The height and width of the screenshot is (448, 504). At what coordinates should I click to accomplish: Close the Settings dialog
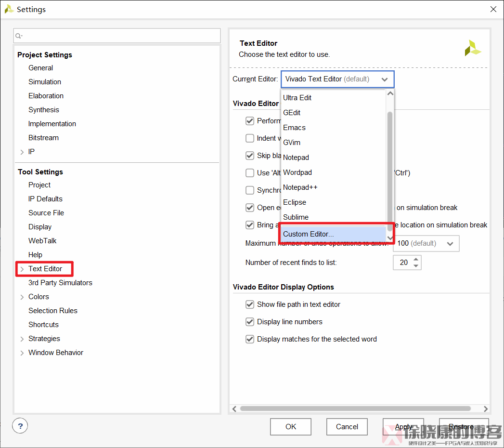493,9
